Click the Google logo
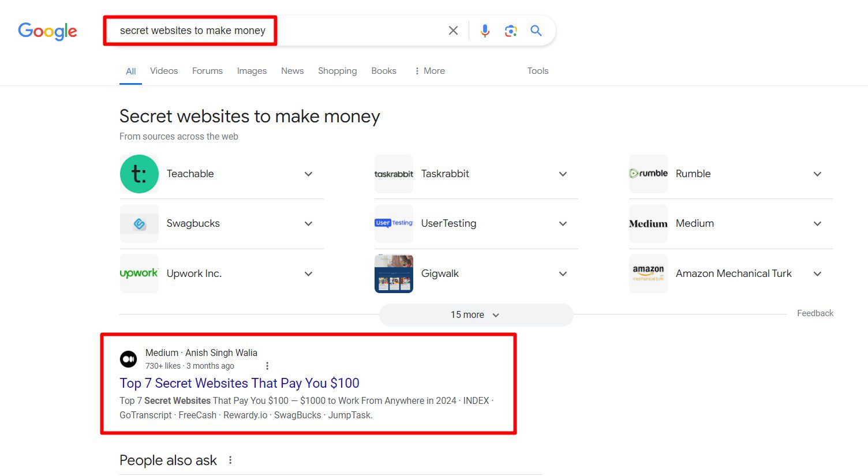The height and width of the screenshot is (476, 868). pos(47,31)
